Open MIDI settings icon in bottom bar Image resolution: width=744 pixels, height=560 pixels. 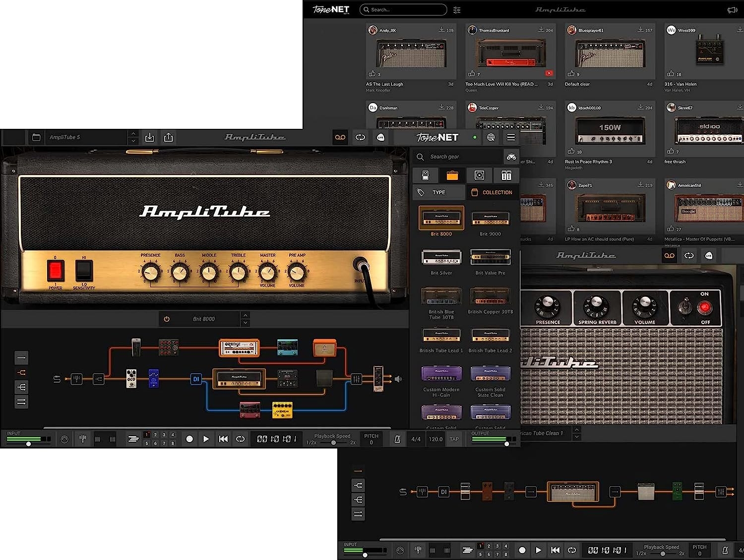pyautogui.click(x=64, y=439)
